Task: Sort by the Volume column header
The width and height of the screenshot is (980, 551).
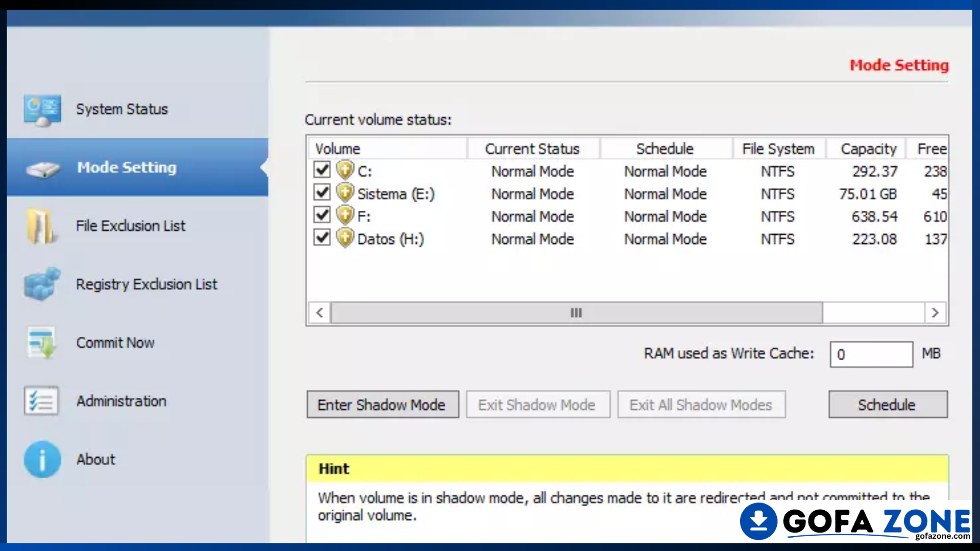Action: pyautogui.click(x=388, y=148)
